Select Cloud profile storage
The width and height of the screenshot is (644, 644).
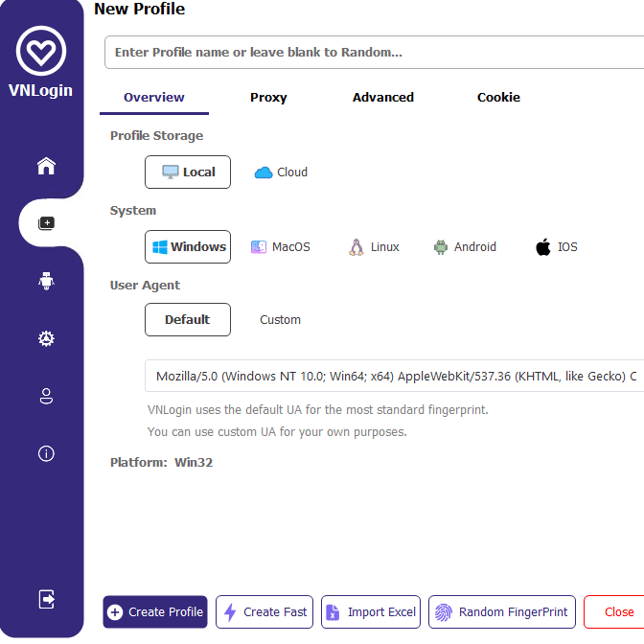pyautogui.click(x=281, y=172)
